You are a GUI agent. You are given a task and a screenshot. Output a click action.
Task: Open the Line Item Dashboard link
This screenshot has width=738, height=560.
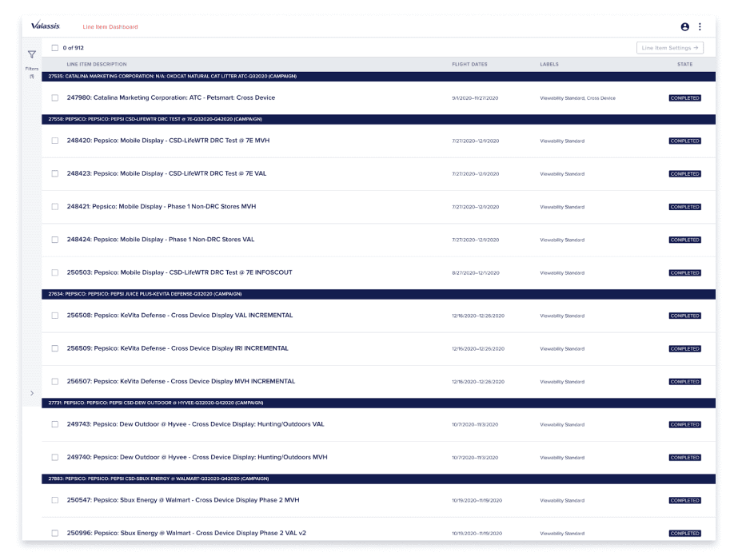110,27
